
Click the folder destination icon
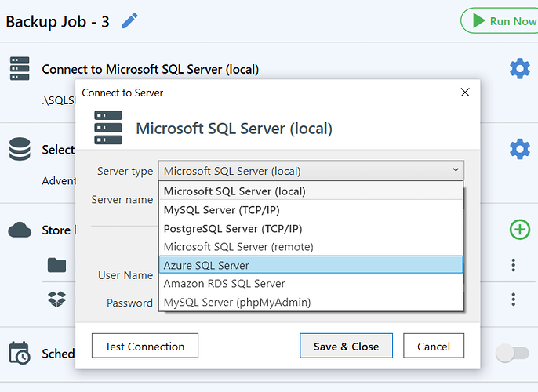point(56,265)
